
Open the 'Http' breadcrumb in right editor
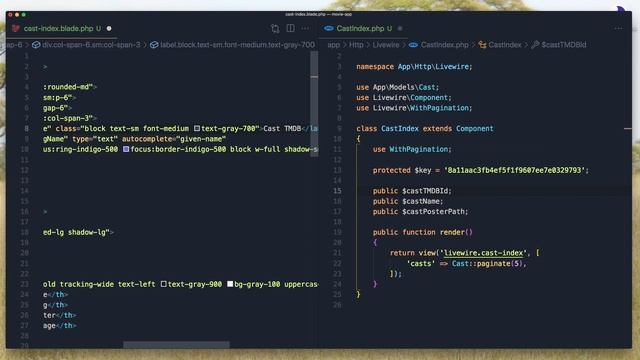(356, 45)
